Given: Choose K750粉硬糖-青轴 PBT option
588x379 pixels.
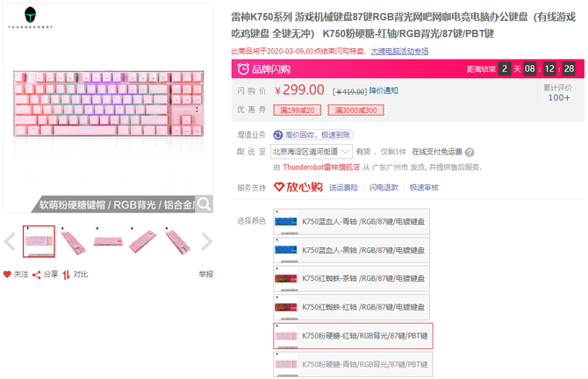Looking at the screenshot, I should [x=353, y=364].
